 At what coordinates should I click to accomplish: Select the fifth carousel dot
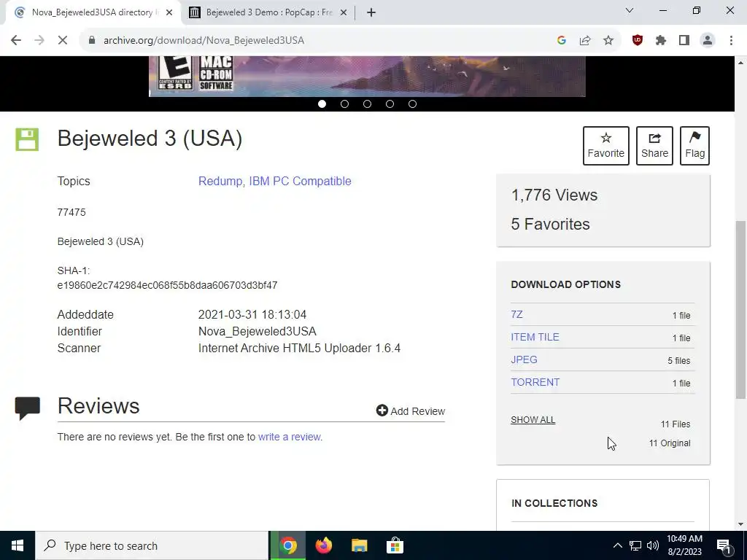pyautogui.click(x=413, y=104)
